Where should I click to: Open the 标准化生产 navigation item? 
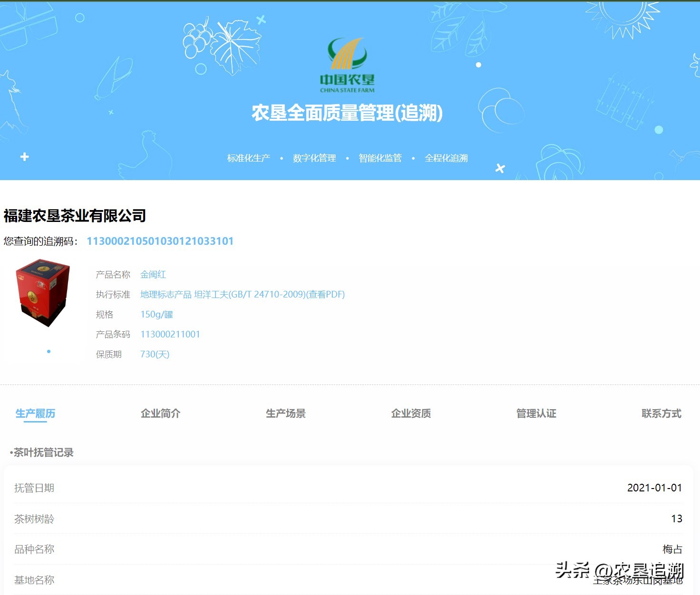(x=249, y=158)
